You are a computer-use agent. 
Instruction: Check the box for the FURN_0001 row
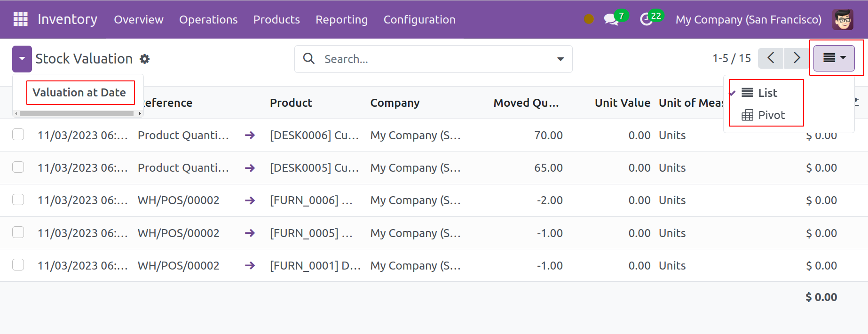18,265
